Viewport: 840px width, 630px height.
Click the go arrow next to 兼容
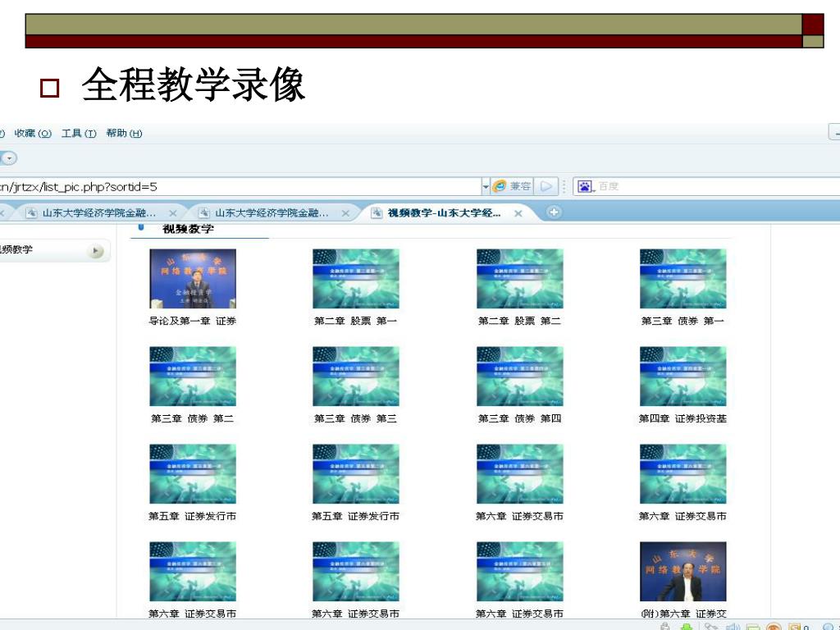click(x=546, y=186)
